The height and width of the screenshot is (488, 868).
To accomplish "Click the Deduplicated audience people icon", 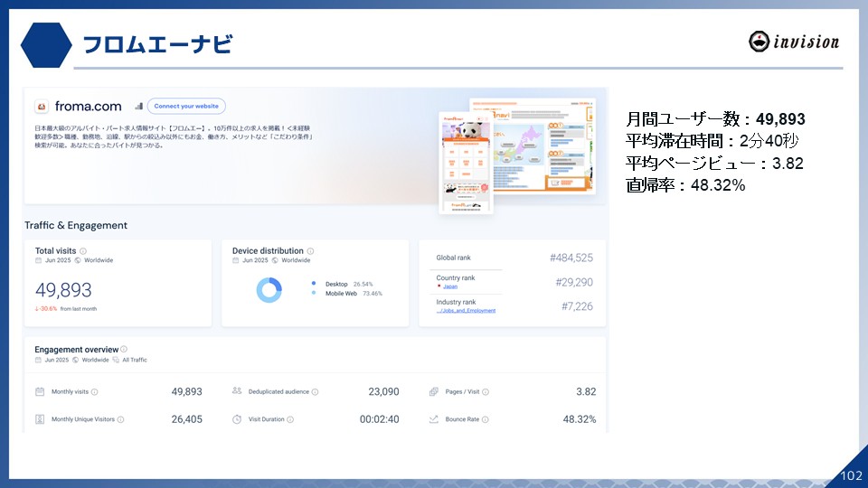I will 237,391.
